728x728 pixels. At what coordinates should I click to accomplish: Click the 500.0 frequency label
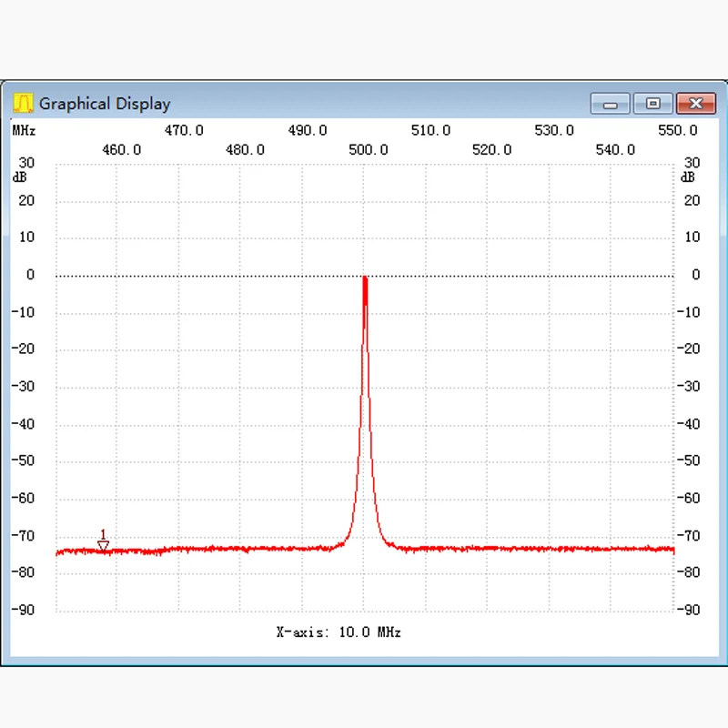tap(369, 150)
